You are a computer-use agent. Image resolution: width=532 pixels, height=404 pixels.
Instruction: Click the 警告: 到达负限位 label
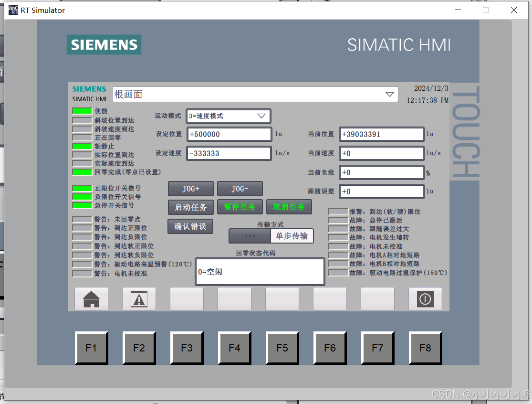point(121,237)
